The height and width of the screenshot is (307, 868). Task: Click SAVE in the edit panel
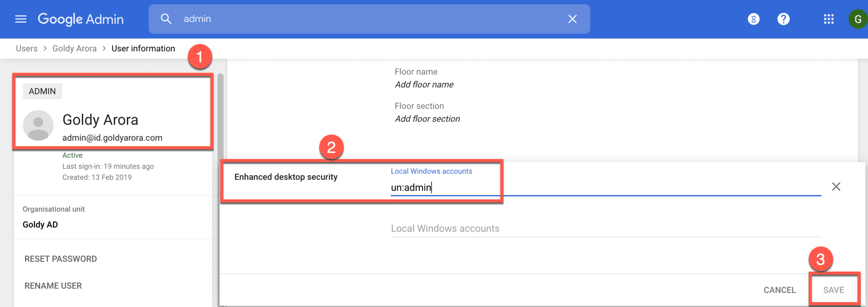(x=834, y=290)
